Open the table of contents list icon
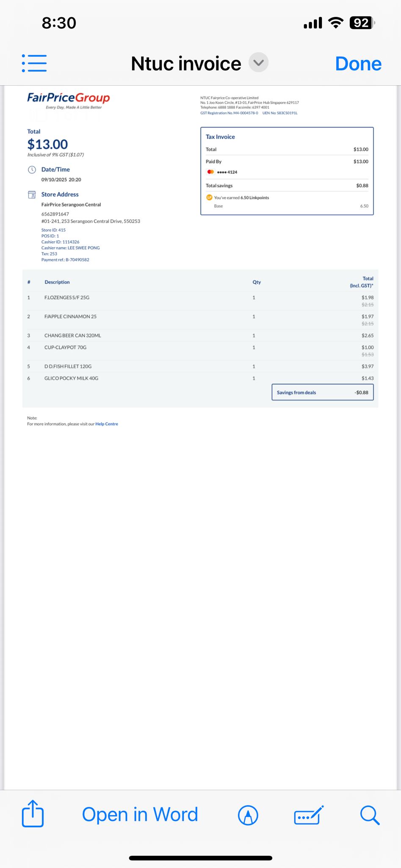Image resolution: width=401 pixels, height=868 pixels. point(34,63)
